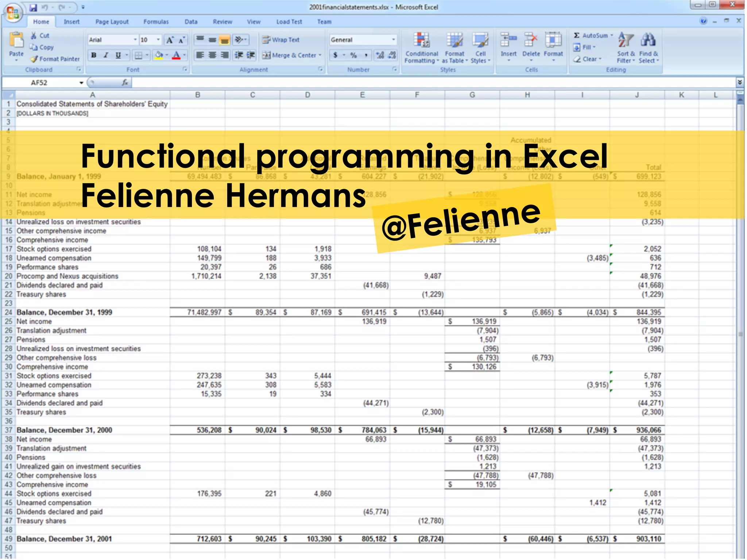Image resolution: width=747 pixels, height=560 pixels.
Task: Open the Page Layout tab
Action: [112, 22]
